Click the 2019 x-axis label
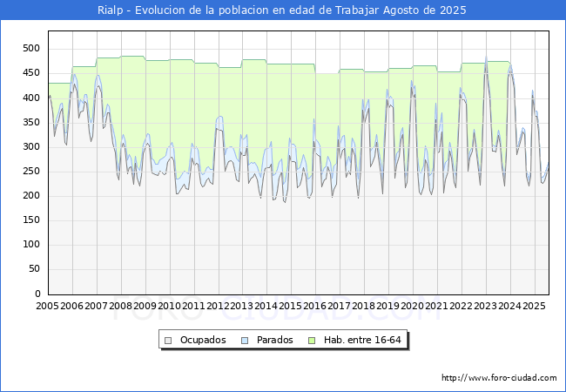 [388, 306]
